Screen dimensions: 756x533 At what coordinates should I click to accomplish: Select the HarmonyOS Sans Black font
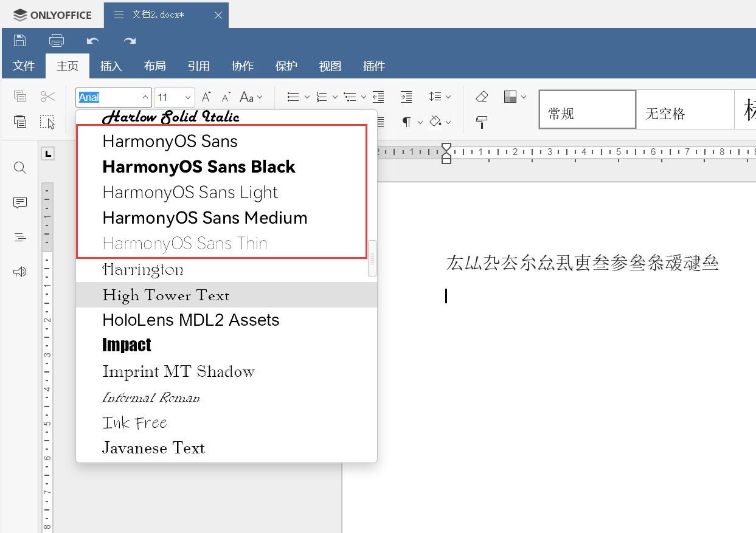198,166
